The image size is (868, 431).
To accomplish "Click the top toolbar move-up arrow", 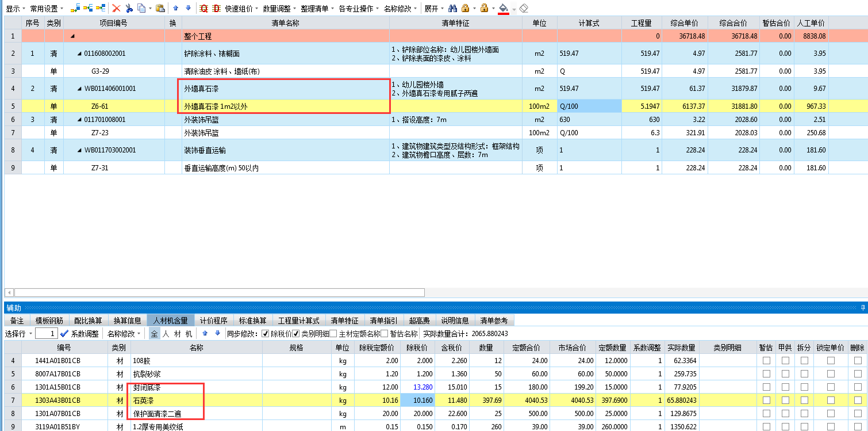I will 176,9.
